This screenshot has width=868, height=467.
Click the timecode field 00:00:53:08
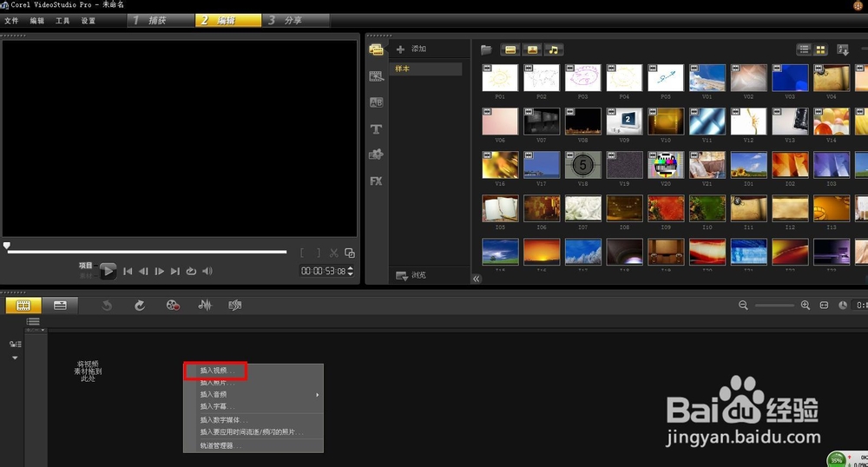tap(323, 271)
